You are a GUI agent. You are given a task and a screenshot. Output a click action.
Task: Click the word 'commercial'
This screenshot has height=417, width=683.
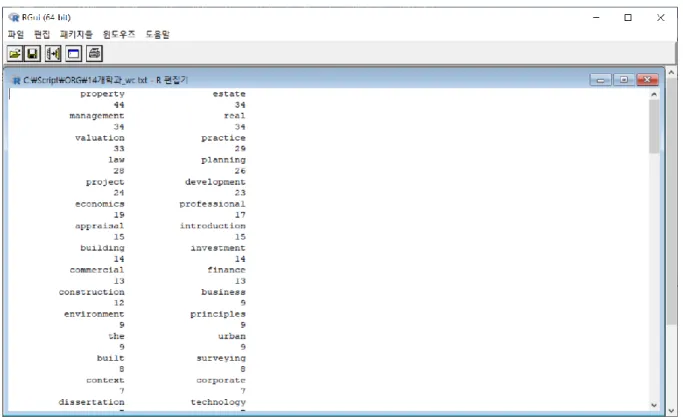(97, 270)
